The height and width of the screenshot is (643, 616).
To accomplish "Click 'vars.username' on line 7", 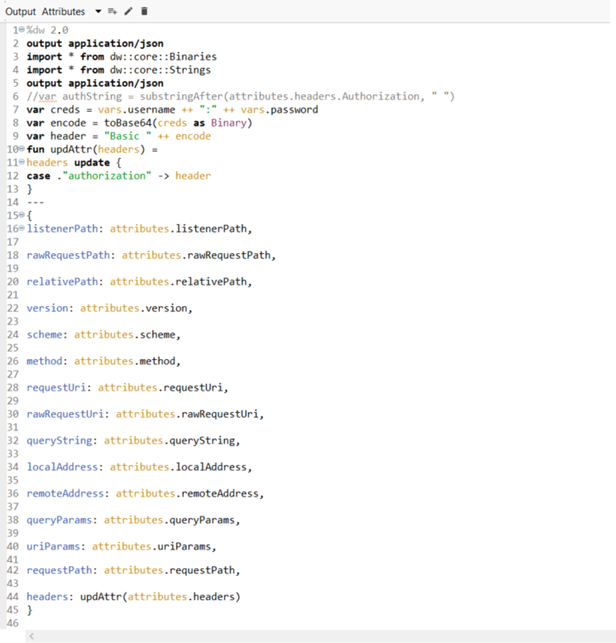I will (137, 109).
